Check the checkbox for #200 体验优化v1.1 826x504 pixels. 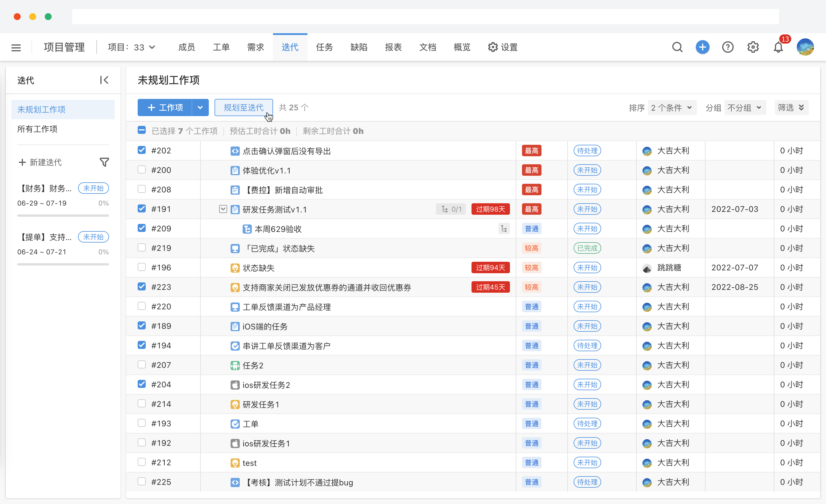[141, 169]
